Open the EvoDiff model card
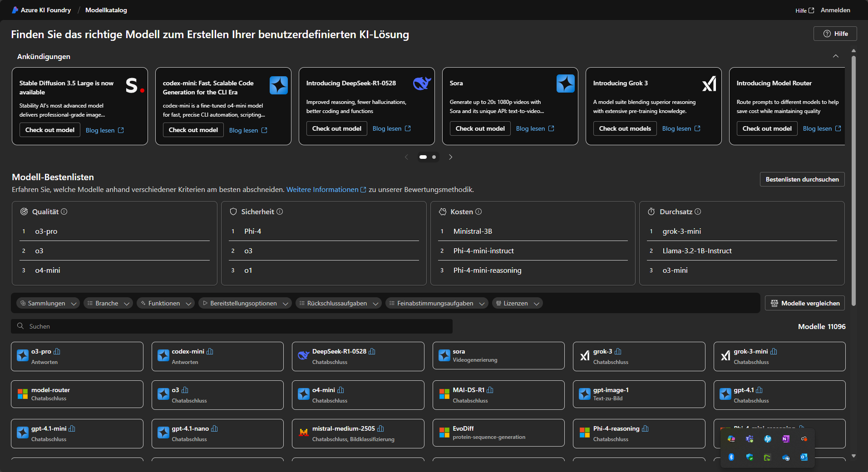The width and height of the screenshot is (868, 472). coord(498,433)
